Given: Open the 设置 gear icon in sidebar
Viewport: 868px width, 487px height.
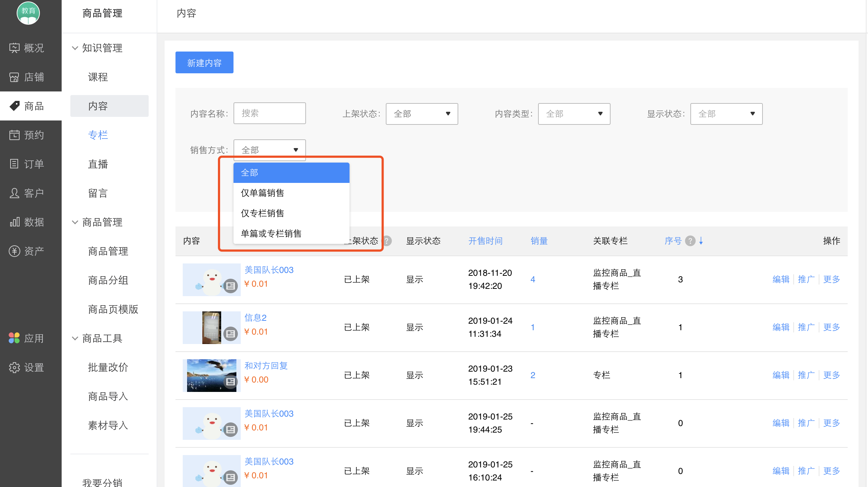Looking at the screenshot, I should (14, 367).
